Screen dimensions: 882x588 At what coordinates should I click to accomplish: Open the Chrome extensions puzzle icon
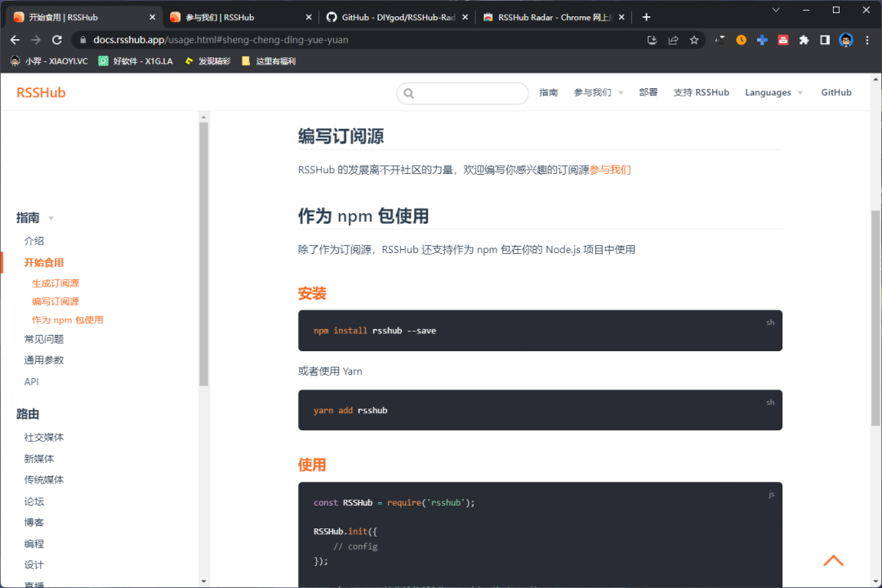(804, 38)
